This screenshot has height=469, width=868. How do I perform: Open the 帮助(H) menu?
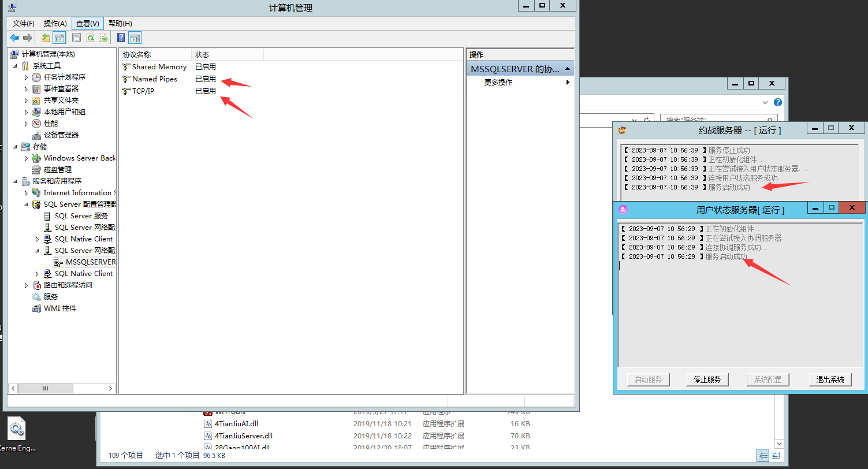point(120,23)
